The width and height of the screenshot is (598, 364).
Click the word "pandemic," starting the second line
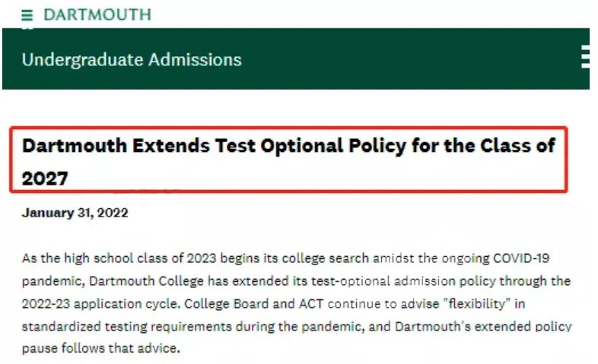49,281
